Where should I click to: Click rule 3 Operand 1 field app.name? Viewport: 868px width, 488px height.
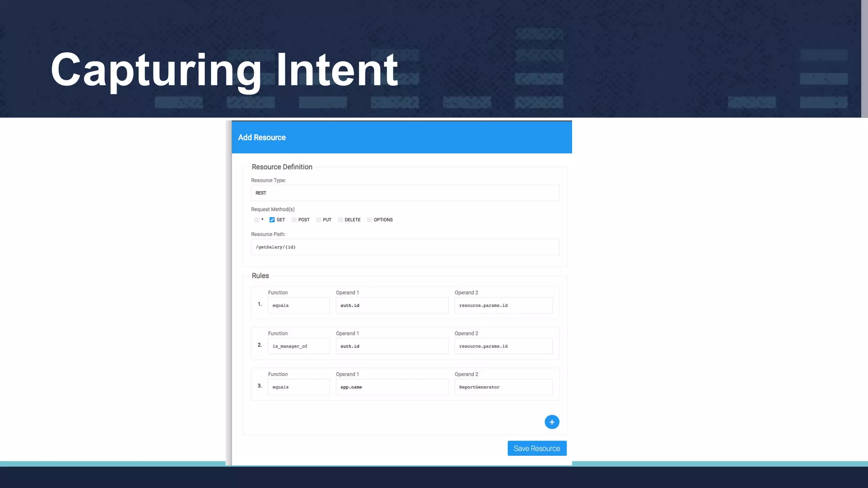click(x=392, y=387)
